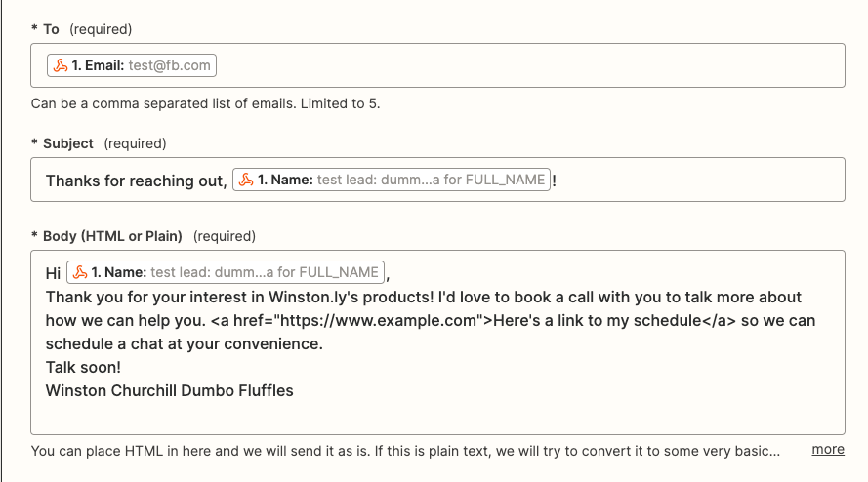This screenshot has width=868, height=482.
Task: Place cursor on 'Winston Churchill Dumbo Fluffles' line
Action: click(169, 390)
